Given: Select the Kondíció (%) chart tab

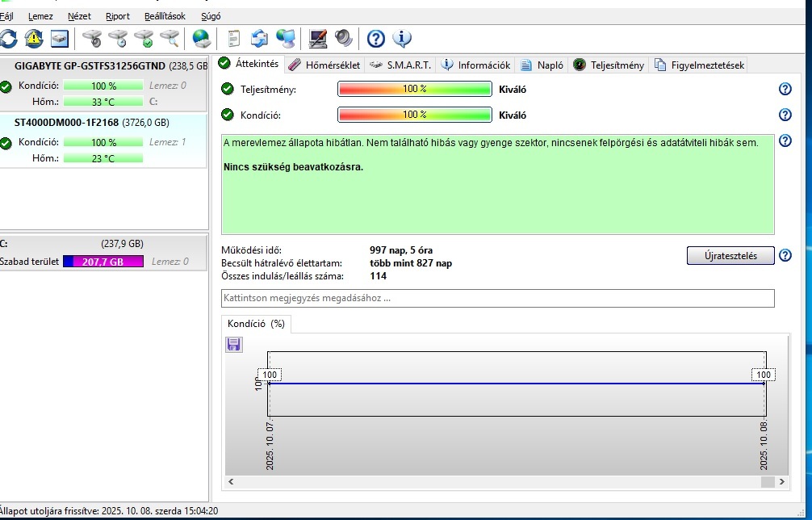Looking at the screenshot, I should pyautogui.click(x=256, y=324).
